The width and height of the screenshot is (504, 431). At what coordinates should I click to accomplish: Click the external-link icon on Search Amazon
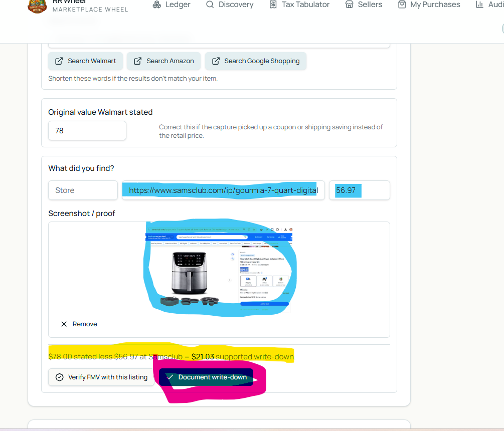[137, 61]
